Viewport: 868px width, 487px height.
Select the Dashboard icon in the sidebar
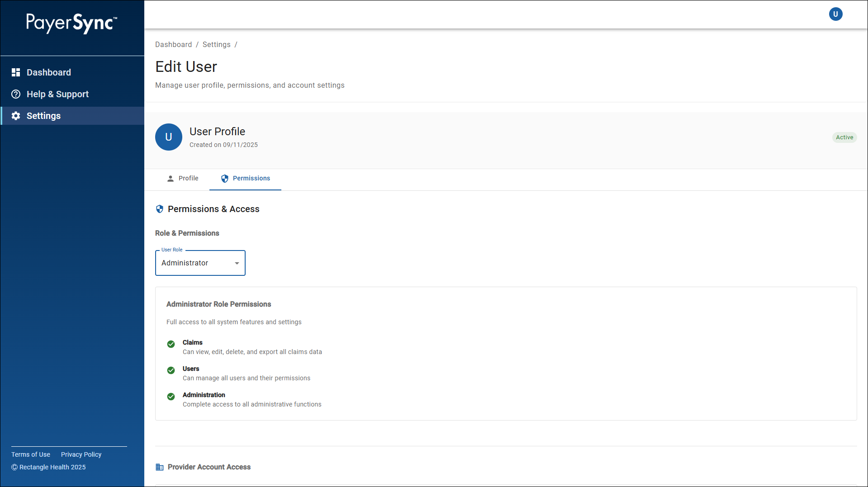tap(16, 72)
